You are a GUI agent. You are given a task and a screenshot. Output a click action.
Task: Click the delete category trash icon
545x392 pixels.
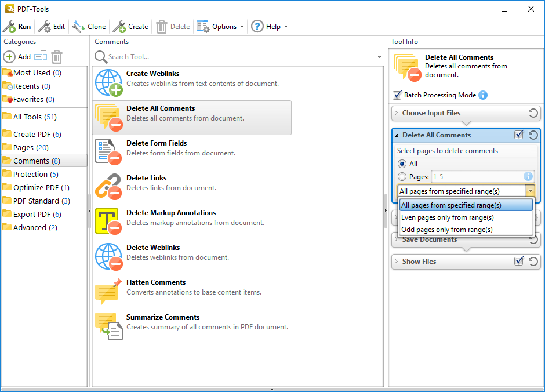pyautogui.click(x=57, y=57)
